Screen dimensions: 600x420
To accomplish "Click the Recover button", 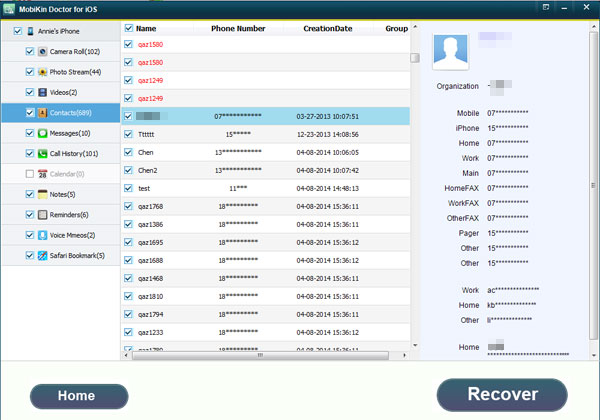I will coord(502,394).
